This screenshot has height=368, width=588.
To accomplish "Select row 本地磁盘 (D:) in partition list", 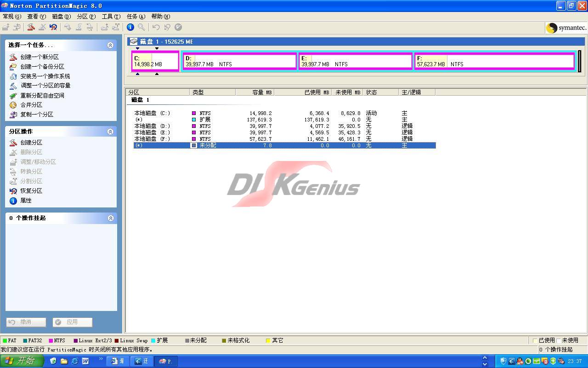I will click(x=284, y=126).
